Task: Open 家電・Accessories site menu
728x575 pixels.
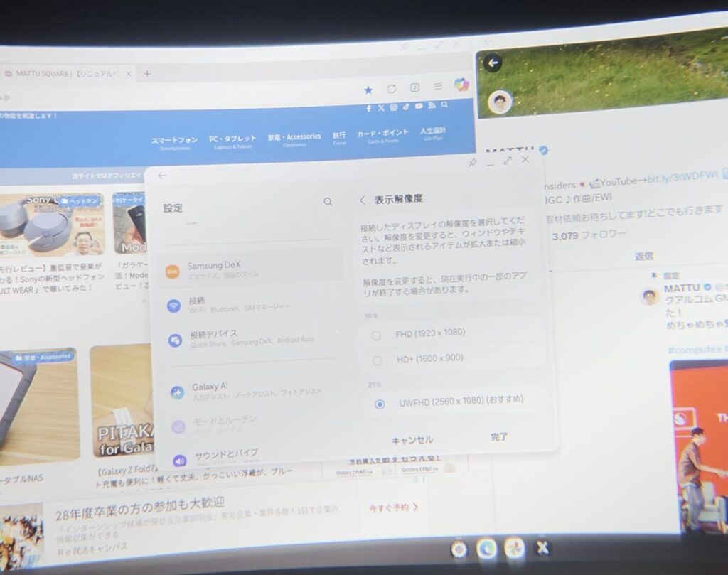Action: pyautogui.click(x=294, y=139)
